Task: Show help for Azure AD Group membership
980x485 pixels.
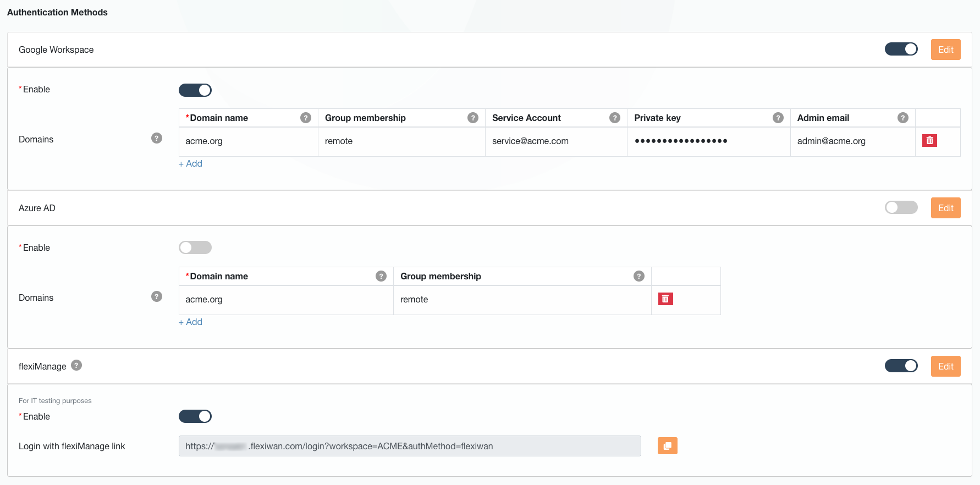Action: click(x=638, y=276)
